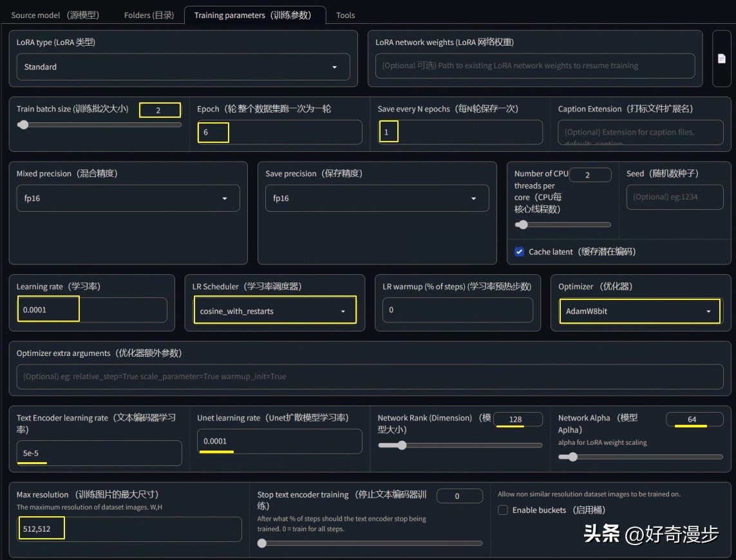Click the Seed optional input field
This screenshot has height=560, width=736.
tap(675, 197)
